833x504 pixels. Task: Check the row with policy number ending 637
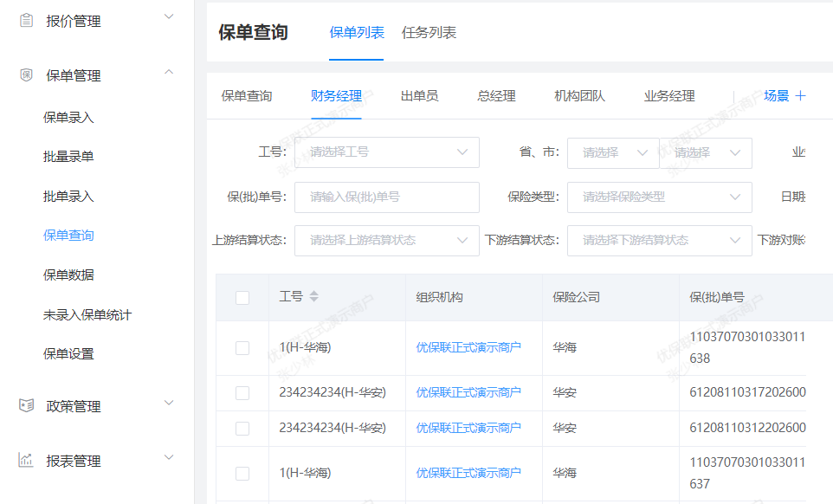(242, 473)
